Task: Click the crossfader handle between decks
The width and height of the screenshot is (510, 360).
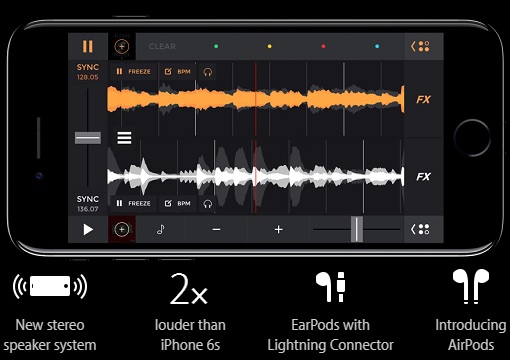Action: [88, 138]
